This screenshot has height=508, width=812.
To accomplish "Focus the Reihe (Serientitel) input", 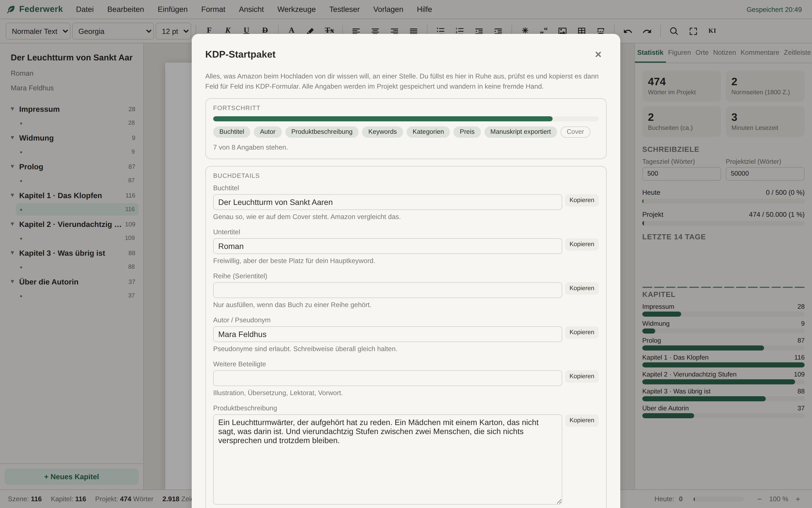I will [387, 290].
